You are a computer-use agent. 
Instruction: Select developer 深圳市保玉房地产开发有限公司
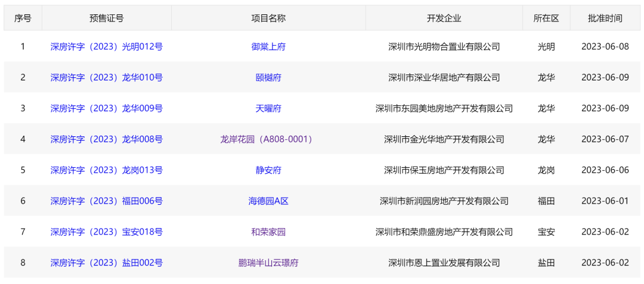(x=444, y=170)
